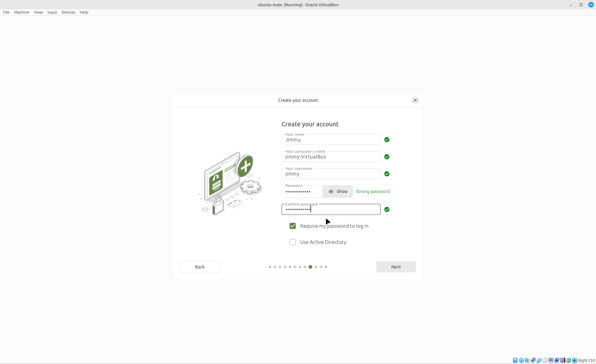Uncheck Require my password to log in
The height and width of the screenshot is (364, 596).
click(x=293, y=226)
